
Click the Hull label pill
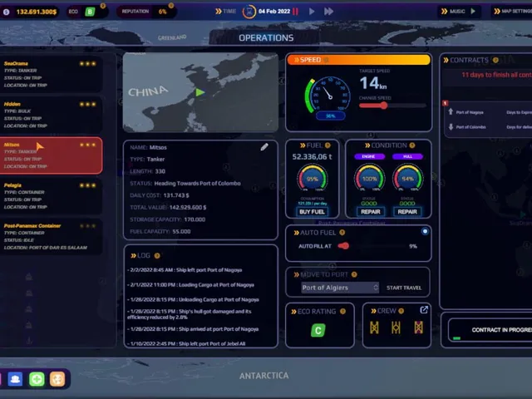(407, 156)
